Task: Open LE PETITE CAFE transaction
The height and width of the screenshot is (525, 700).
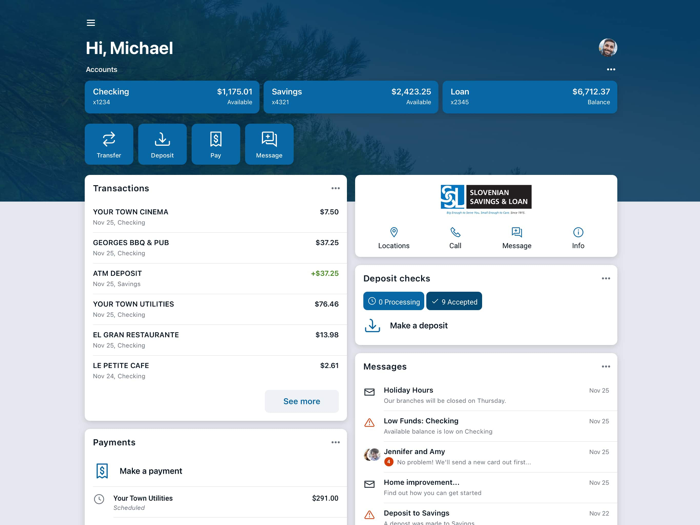Action: tap(216, 371)
